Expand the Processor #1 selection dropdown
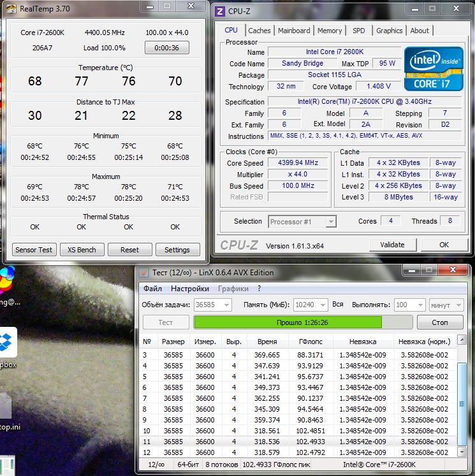The image size is (475, 476). [x=331, y=222]
